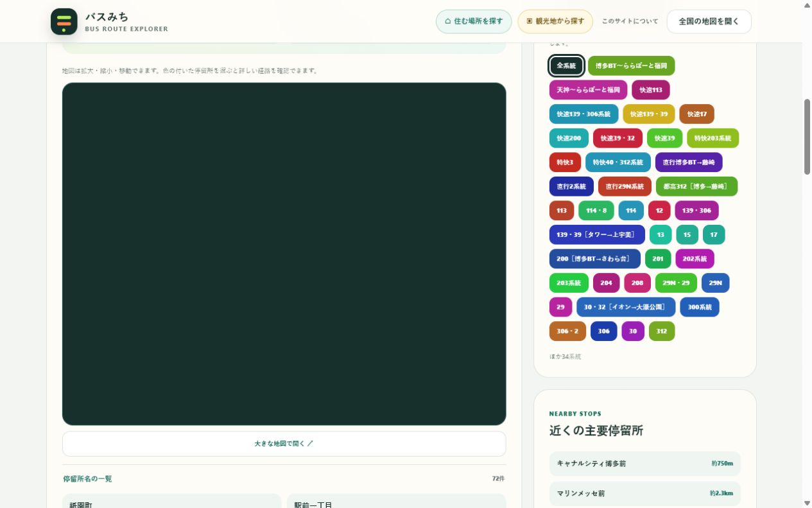
Task: Toggle the 天神～ららぽーと福岡 route chip
Action: click(588, 90)
